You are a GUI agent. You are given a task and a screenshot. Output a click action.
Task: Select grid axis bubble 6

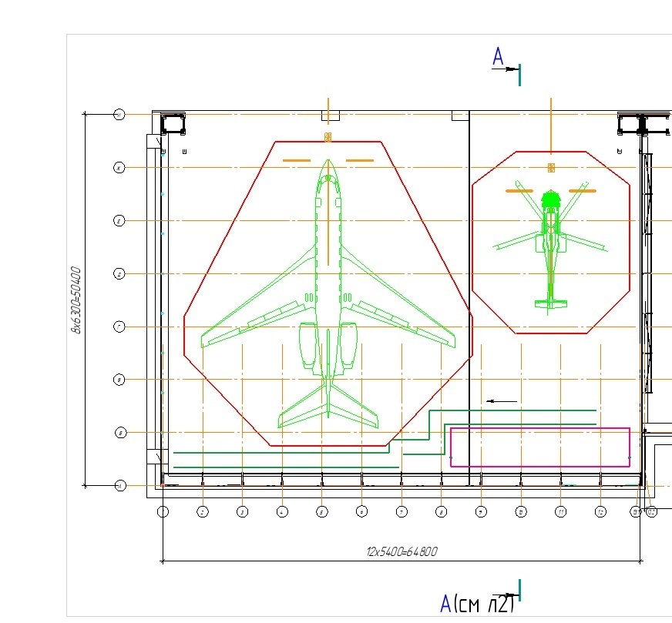click(x=361, y=511)
